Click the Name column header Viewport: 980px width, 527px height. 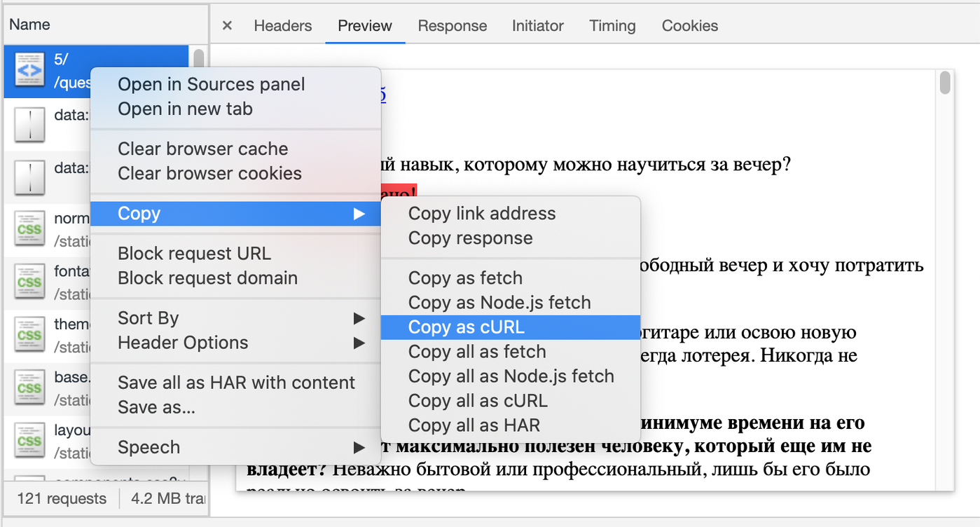pyautogui.click(x=29, y=25)
